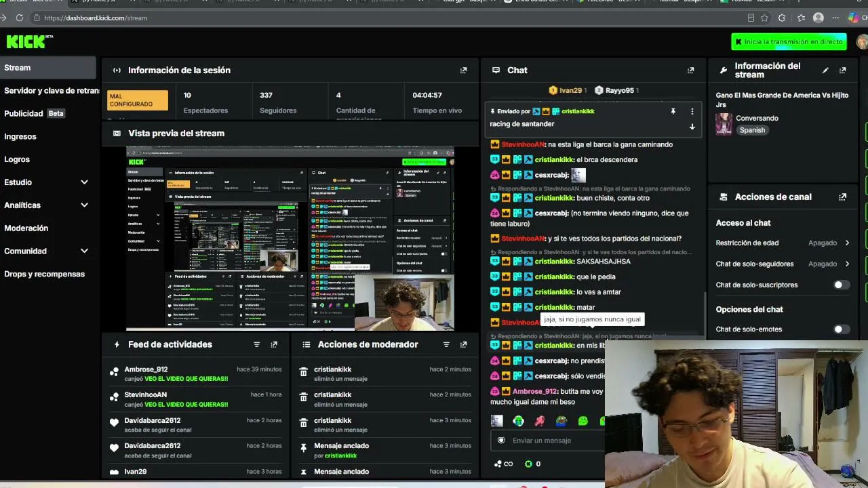Click the stream title Gano El Mas Grande
The width and height of the screenshot is (868, 488).
(x=782, y=100)
